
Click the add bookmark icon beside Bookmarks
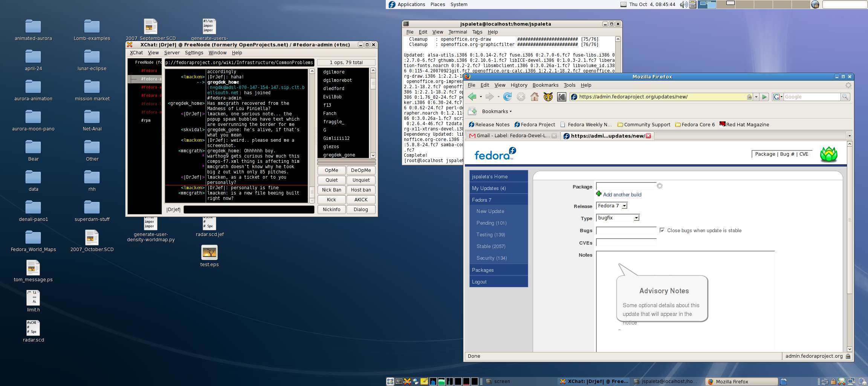(472, 111)
